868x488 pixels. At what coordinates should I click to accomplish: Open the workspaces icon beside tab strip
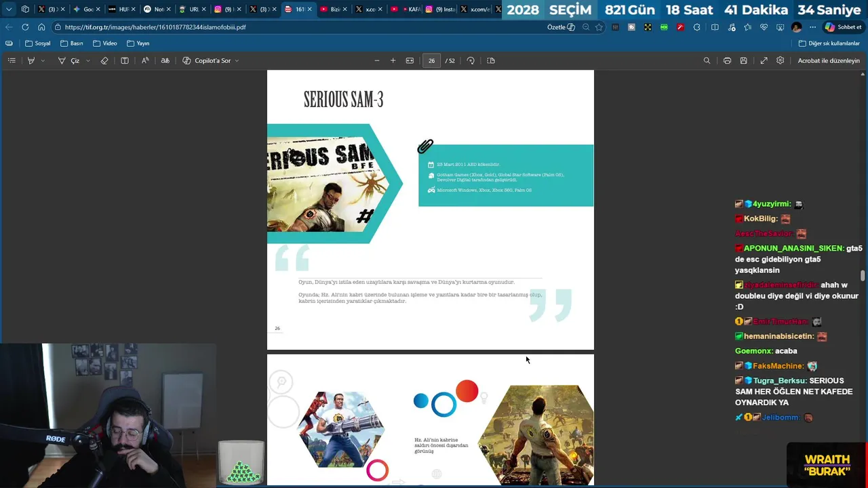(25, 9)
